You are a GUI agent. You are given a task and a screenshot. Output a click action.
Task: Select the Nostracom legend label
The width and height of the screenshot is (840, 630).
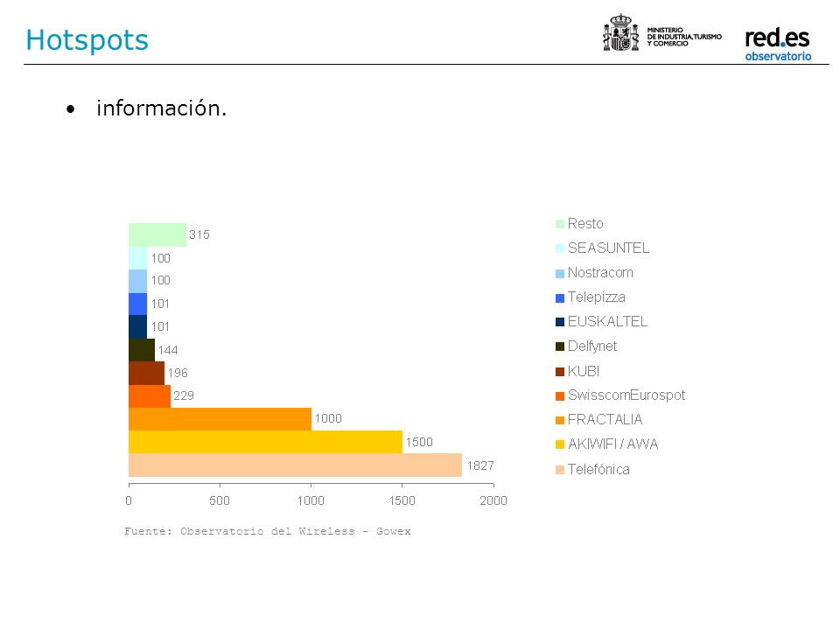coord(600,273)
